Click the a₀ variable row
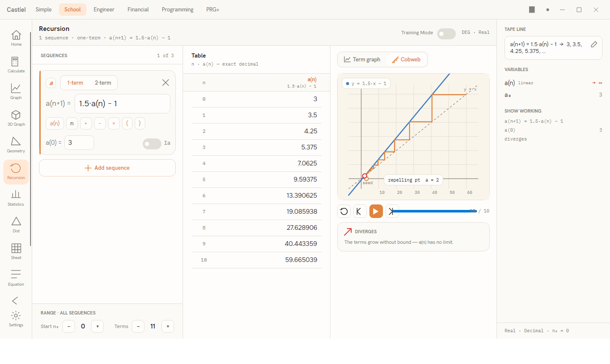This screenshot has height=364, width=610. pyautogui.click(x=553, y=95)
